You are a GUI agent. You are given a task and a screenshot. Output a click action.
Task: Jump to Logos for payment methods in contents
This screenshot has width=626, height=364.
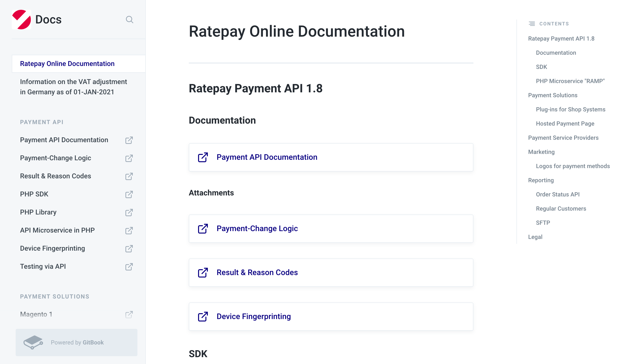[573, 166]
